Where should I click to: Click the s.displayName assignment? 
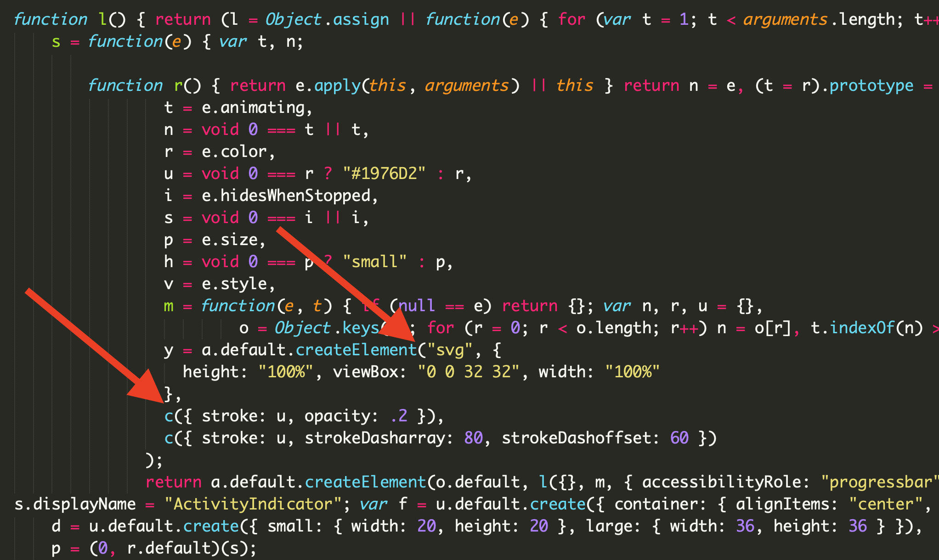click(x=75, y=504)
